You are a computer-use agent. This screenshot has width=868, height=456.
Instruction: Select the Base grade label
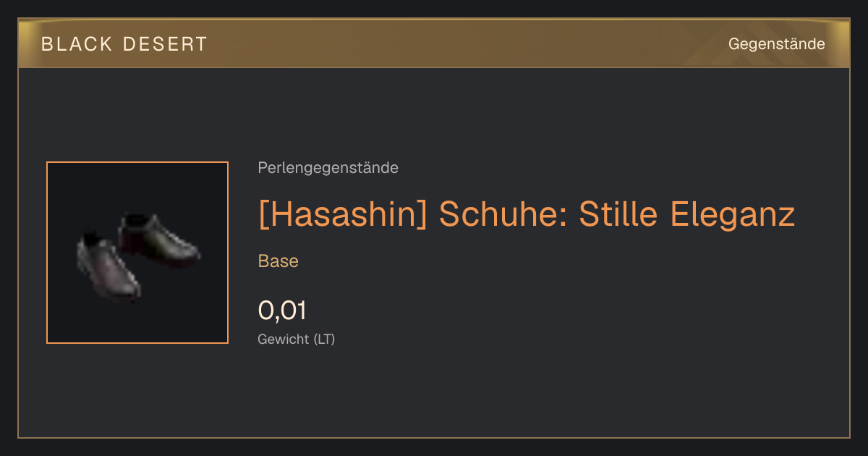pyautogui.click(x=278, y=261)
